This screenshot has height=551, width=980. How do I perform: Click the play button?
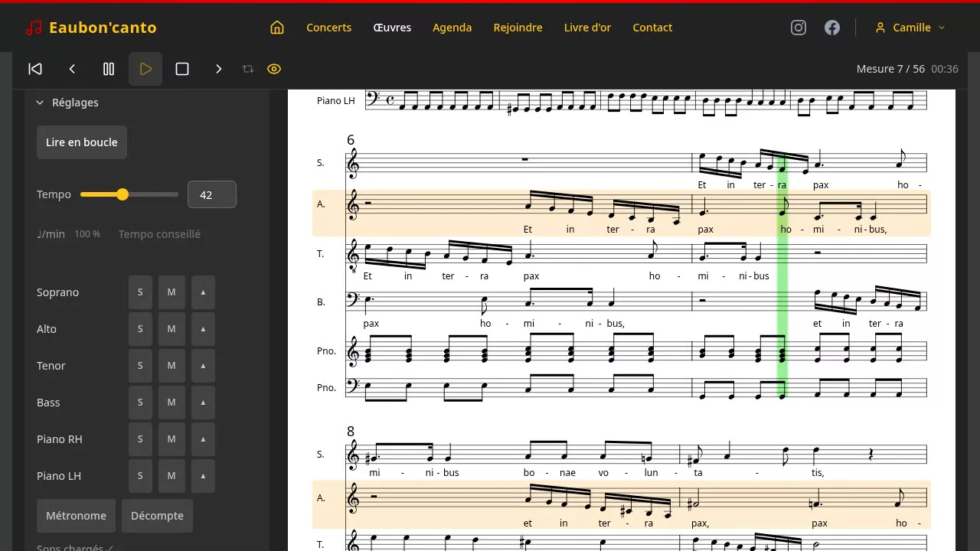pyautogui.click(x=145, y=69)
